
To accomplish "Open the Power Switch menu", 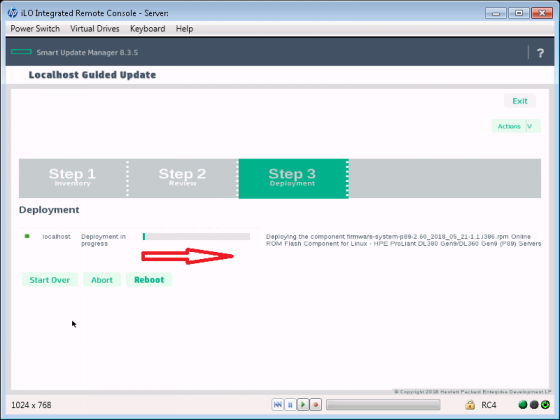I will pyautogui.click(x=35, y=29).
